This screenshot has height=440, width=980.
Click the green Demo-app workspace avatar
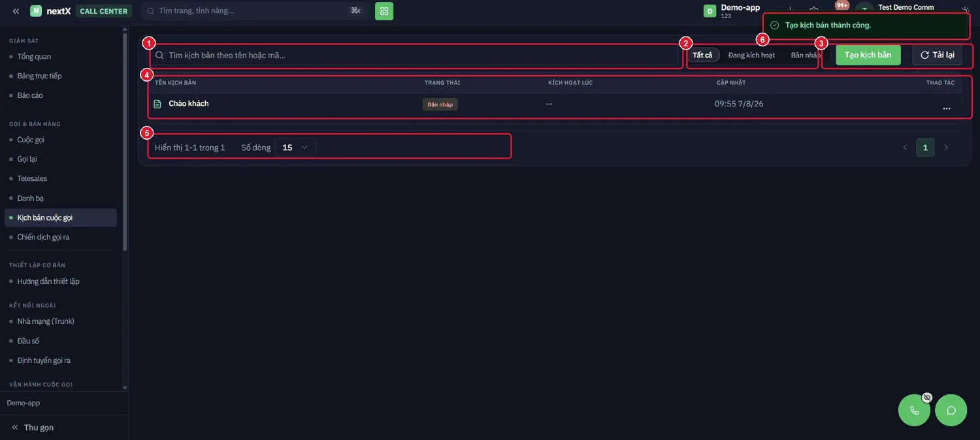click(710, 11)
